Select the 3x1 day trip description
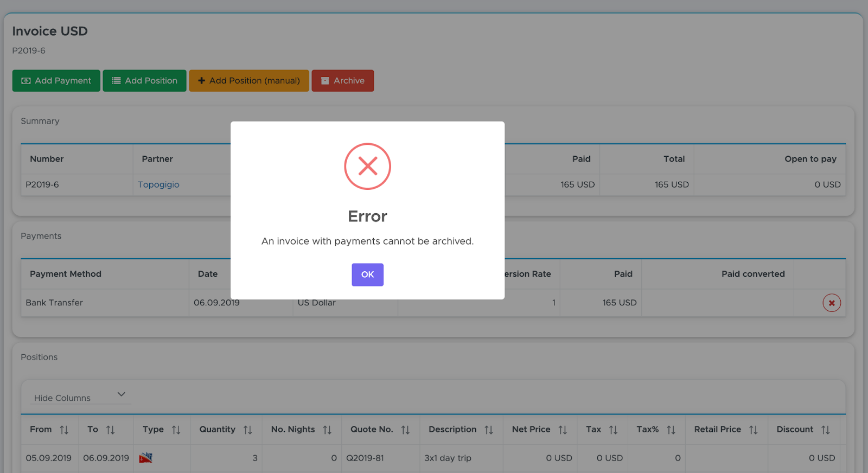868x473 pixels. (x=448, y=458)
